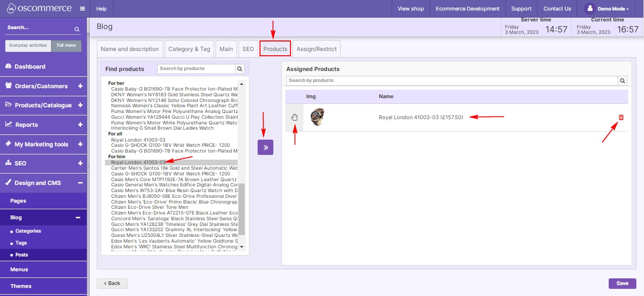Image resolution: width=644 pixels, height=296 pixels.
Task: Select highlighted Royal London 41003-03 under For him
Action: pos(171,163)
